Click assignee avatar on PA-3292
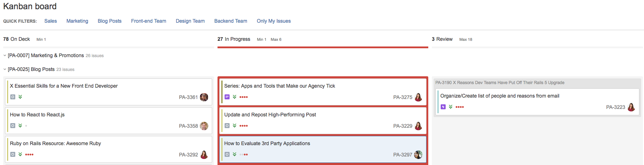644x165 pixels. tap(204, 155)
